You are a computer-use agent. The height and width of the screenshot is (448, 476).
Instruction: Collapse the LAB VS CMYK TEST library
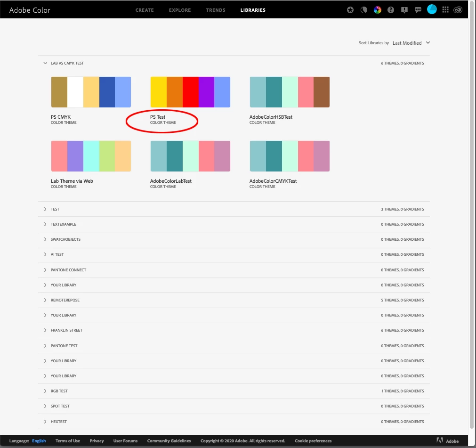click(45, 63)
